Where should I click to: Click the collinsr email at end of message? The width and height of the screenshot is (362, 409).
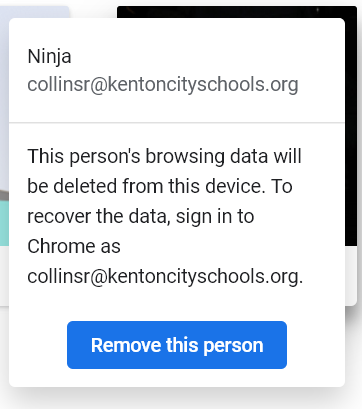point(165,277)
